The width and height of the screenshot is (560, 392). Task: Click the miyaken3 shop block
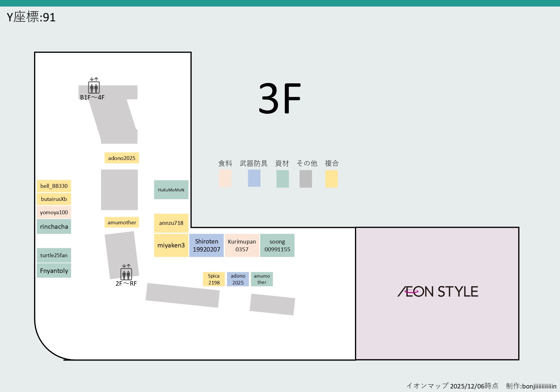tap(171, 245)
